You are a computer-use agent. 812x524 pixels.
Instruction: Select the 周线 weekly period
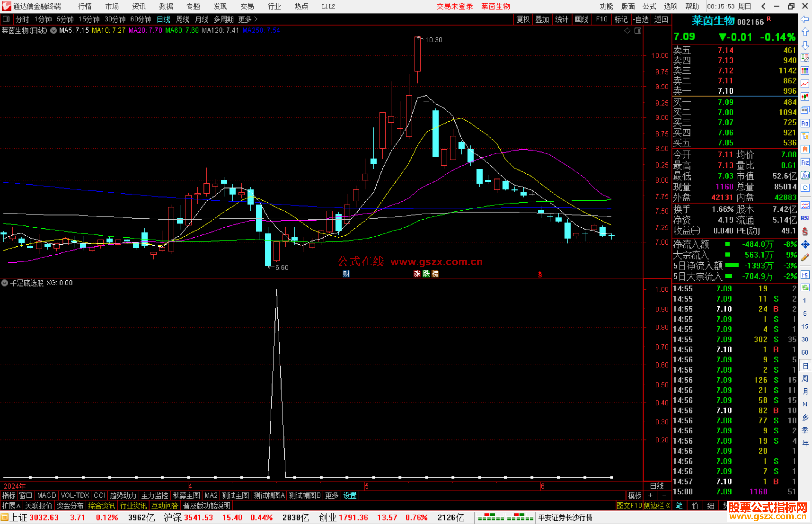click(183, 19)
